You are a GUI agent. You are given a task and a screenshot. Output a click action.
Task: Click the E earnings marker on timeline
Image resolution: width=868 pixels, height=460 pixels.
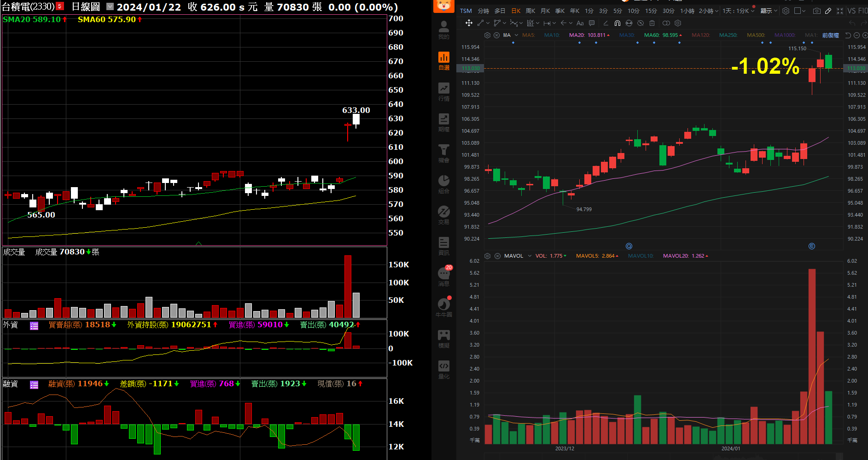[812, 246]
